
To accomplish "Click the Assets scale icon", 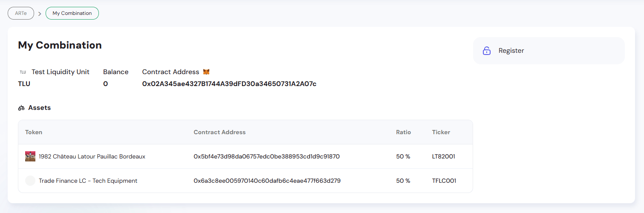I will (x=21, y=108).
